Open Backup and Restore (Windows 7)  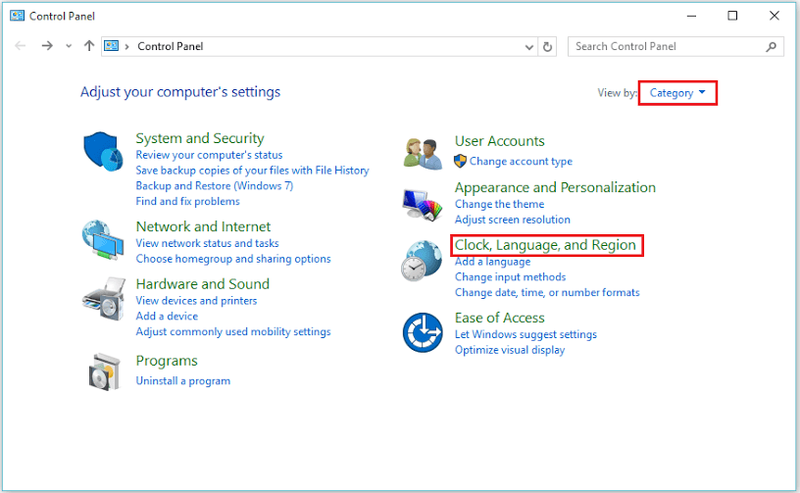(x=215, y=186)
